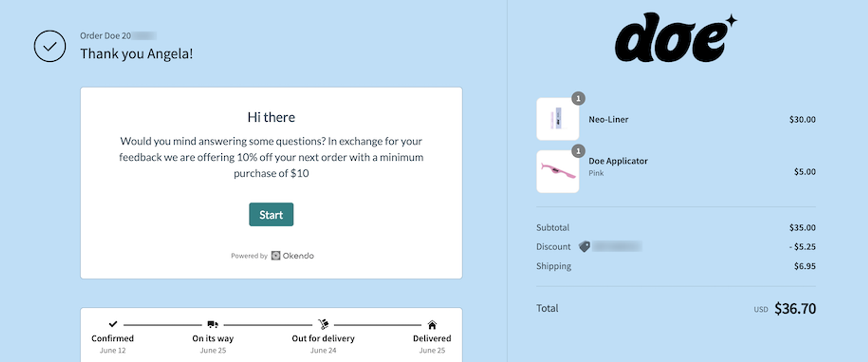The height and width of the screenshot is (362, 868).
Task: Click the Out for delivery cart icon
Action: click(x=323, y=324)
